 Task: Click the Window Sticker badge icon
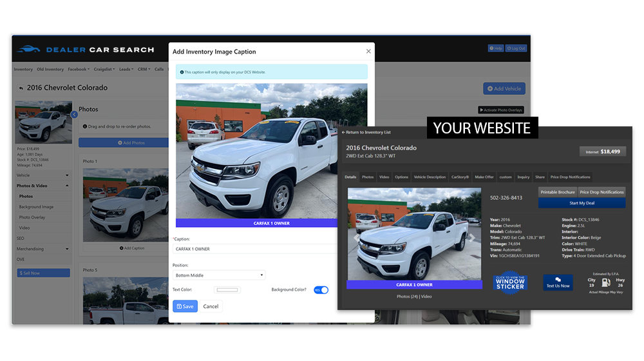[510, 282]
